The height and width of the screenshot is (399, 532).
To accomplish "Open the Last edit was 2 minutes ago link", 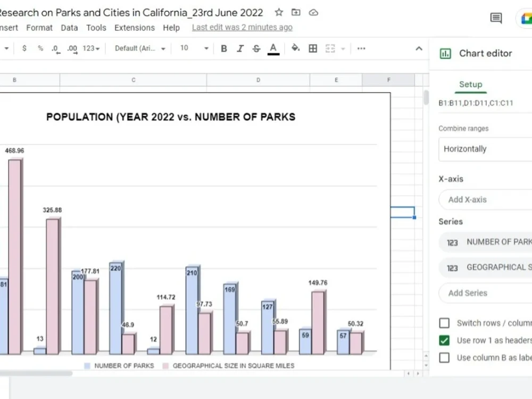I will (x=242, y=28).
